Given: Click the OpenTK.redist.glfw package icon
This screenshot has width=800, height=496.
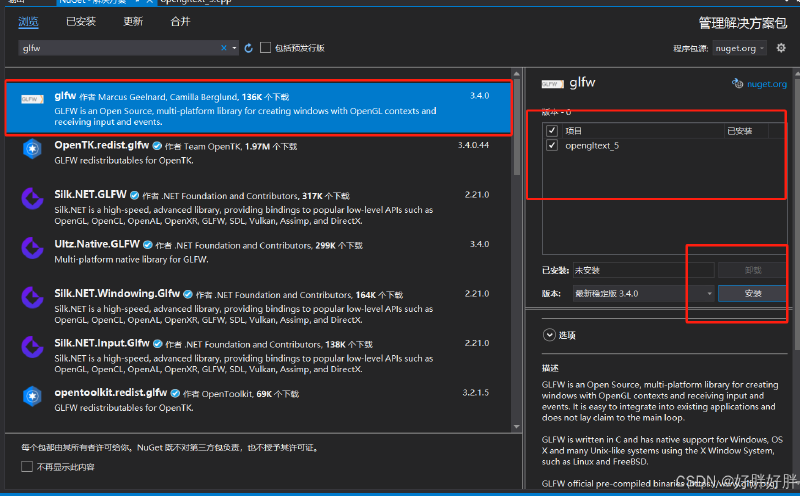Looking at the screenshot, I should tap(32, 149).
